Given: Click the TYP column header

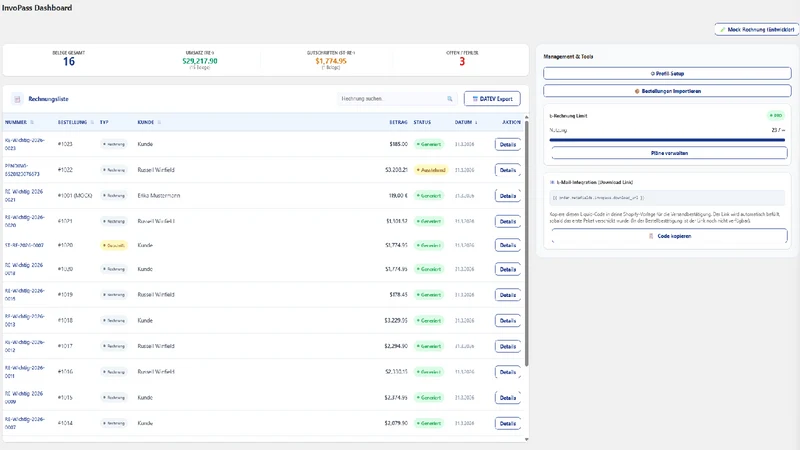Looking at the screenshot, I should [x=104, y=122].
